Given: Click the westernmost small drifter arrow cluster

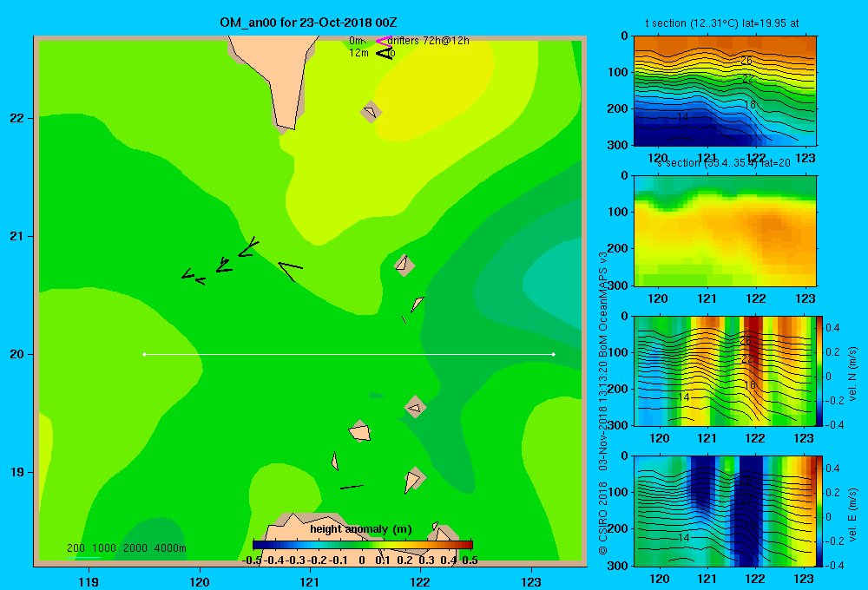Looking at the screenshot, I should (x=194, y=277).
